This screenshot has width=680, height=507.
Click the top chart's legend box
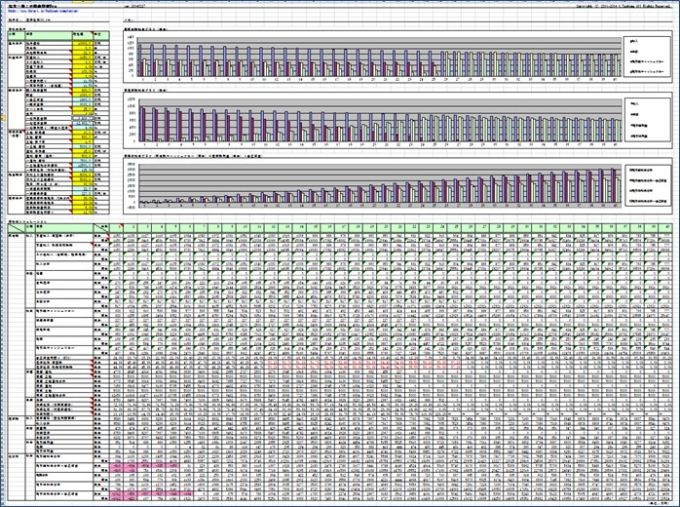point(647,56)
